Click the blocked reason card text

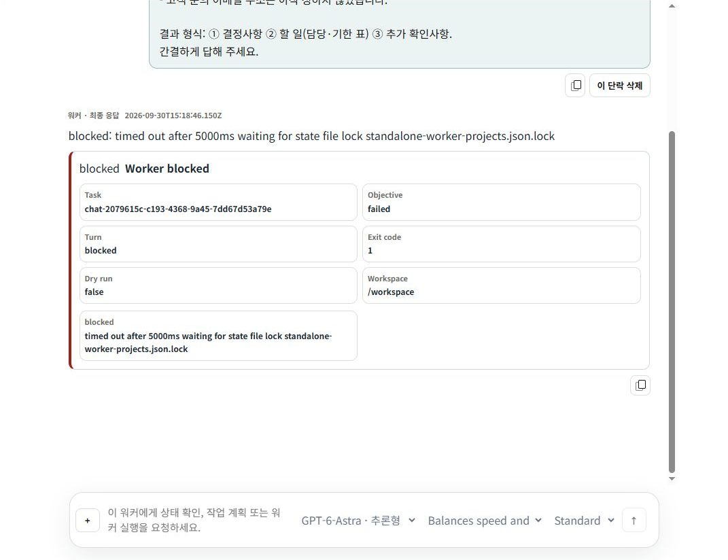(208, 343)
